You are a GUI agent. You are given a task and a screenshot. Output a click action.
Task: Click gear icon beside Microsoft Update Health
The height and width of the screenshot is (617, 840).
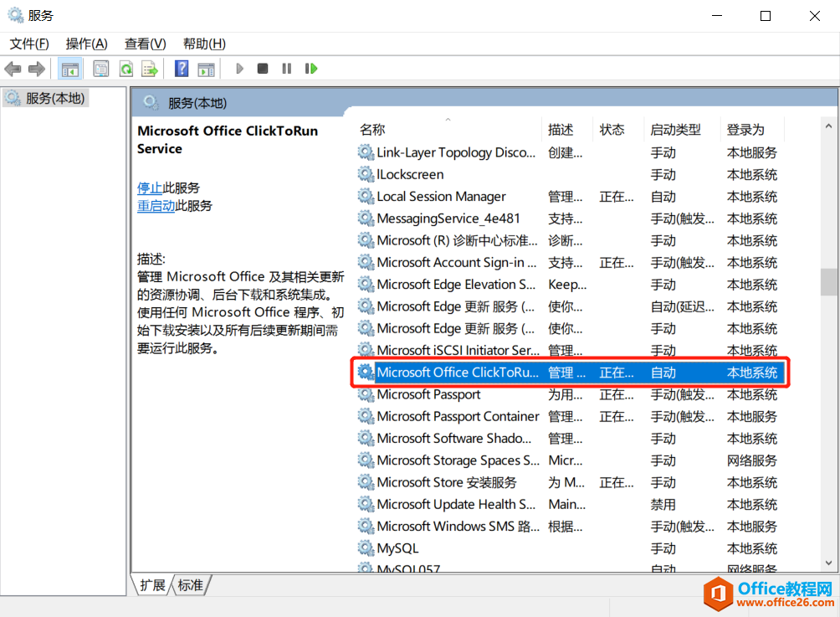pyautogui.click(x=366, y=505)
